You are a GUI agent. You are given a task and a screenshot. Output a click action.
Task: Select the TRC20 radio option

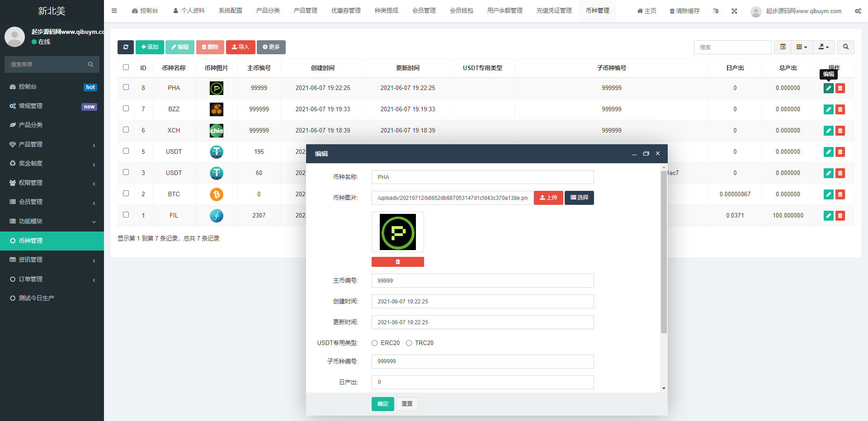(409, 343)
